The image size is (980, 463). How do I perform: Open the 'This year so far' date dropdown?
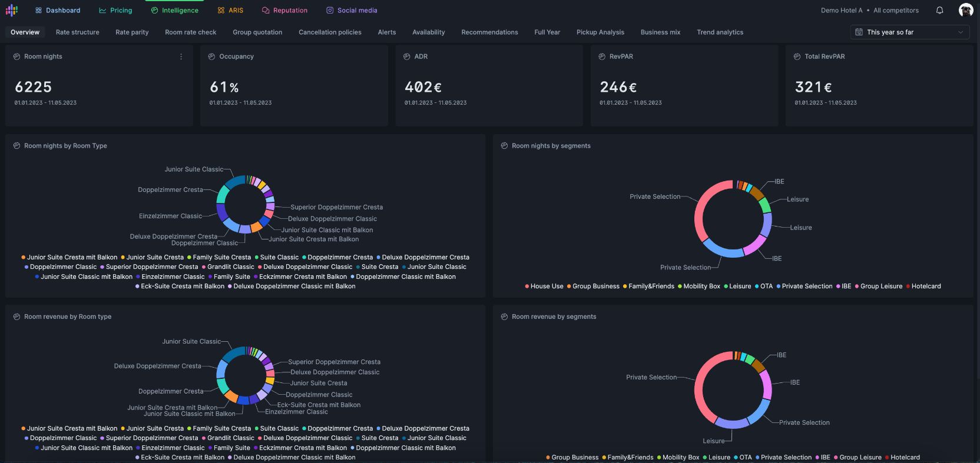(910, 32)
